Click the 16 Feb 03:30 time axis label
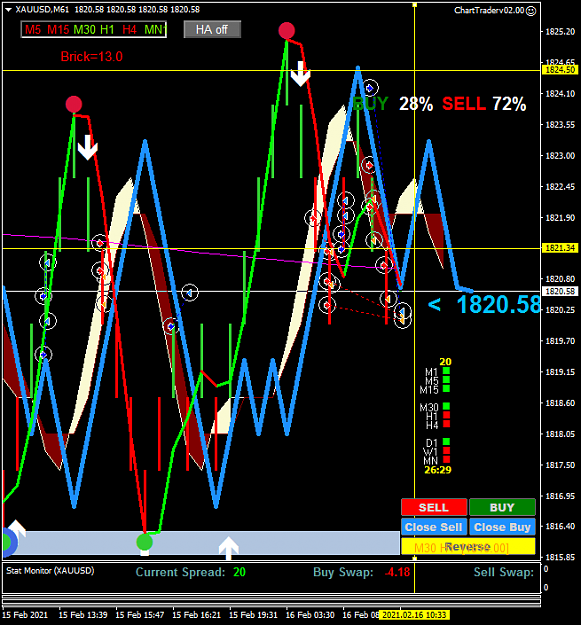The height and width of the screenshot is (625, 581). 310,615
